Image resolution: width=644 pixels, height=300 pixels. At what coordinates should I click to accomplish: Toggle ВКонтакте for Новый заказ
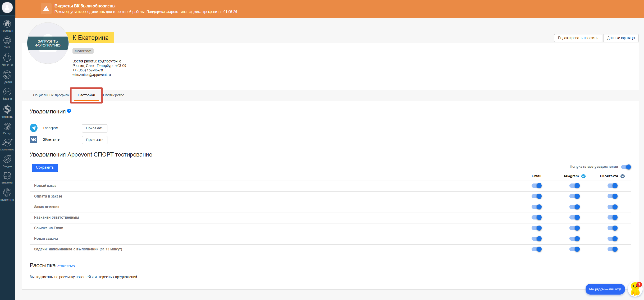(613, 186)
